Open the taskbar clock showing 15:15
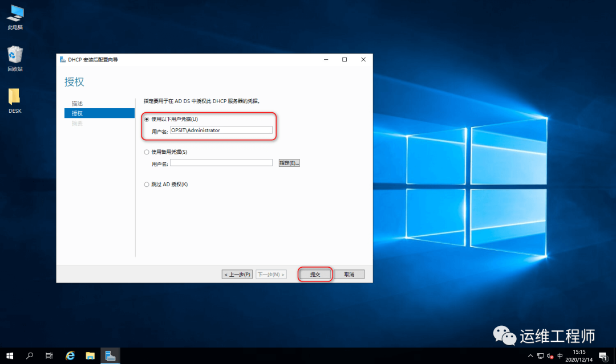The width and height of the screenshot is (616, 364). coord(579,356)
